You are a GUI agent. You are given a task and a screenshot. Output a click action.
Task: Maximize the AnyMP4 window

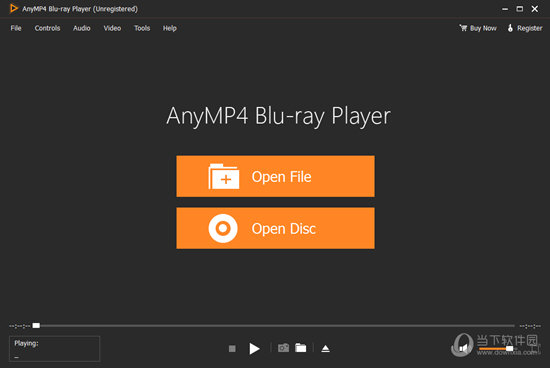coord(519,9)
